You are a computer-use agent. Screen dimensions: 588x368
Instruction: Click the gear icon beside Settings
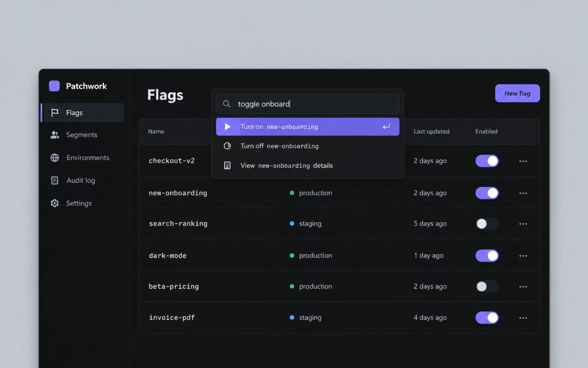[55, 203]
